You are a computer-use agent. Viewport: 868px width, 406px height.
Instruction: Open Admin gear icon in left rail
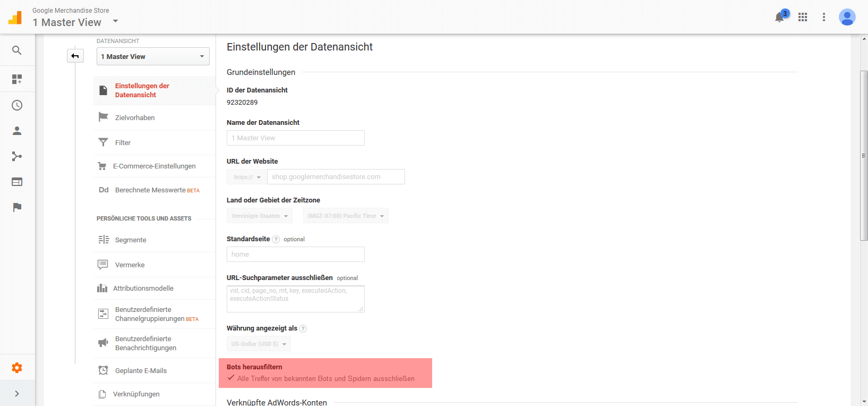pyautogui.click(x=17, y=368)
